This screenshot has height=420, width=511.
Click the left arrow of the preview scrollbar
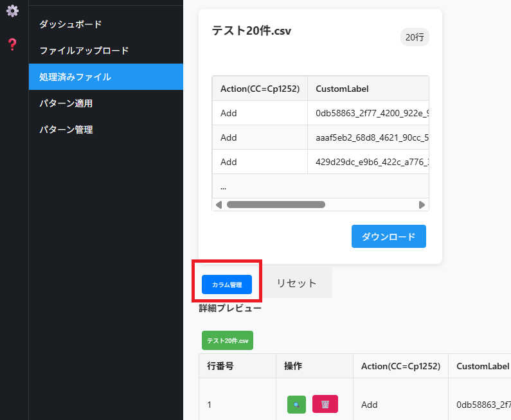click(219, 205)
